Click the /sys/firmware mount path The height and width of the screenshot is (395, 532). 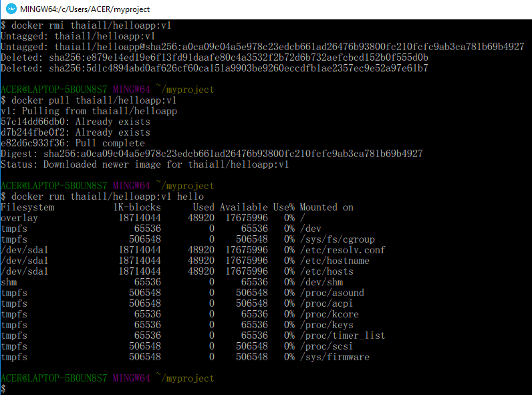334,357
